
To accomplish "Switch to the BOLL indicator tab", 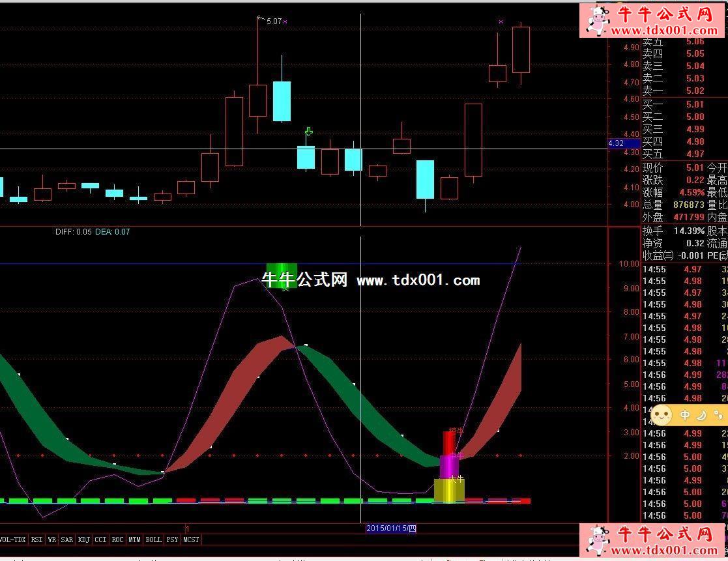I will [153, 539].
